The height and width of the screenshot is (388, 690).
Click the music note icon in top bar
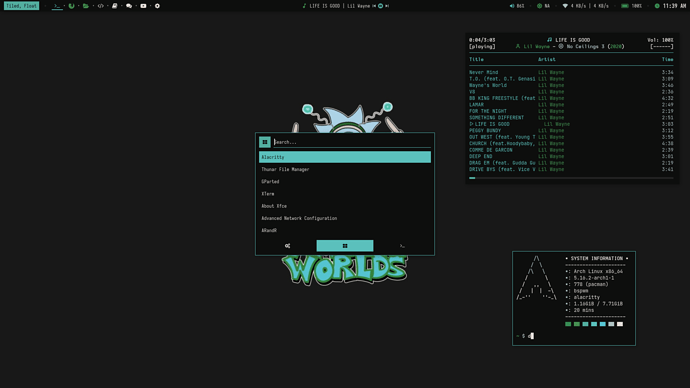click(x=304, y=6)
